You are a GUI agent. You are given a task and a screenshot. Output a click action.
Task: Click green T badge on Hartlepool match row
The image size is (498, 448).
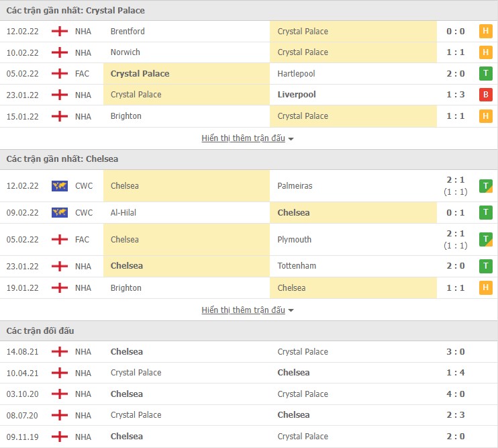[485, 74]
